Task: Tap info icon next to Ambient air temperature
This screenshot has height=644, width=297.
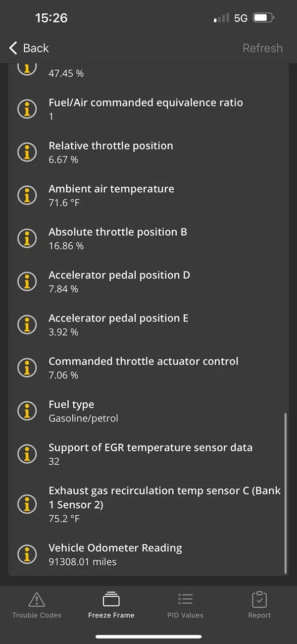Action: [27, 195]
